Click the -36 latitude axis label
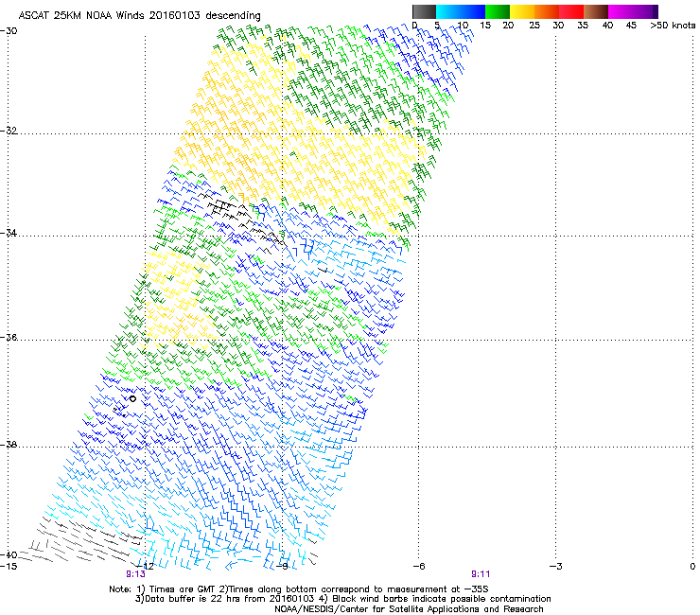 click(9, 337)
